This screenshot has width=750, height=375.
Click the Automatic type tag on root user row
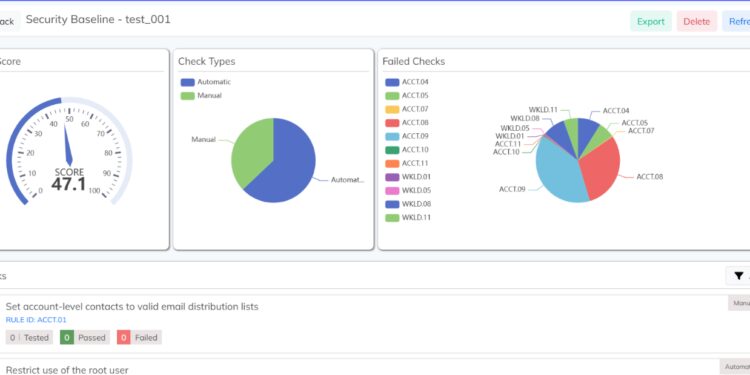click(x=735, y=366)
